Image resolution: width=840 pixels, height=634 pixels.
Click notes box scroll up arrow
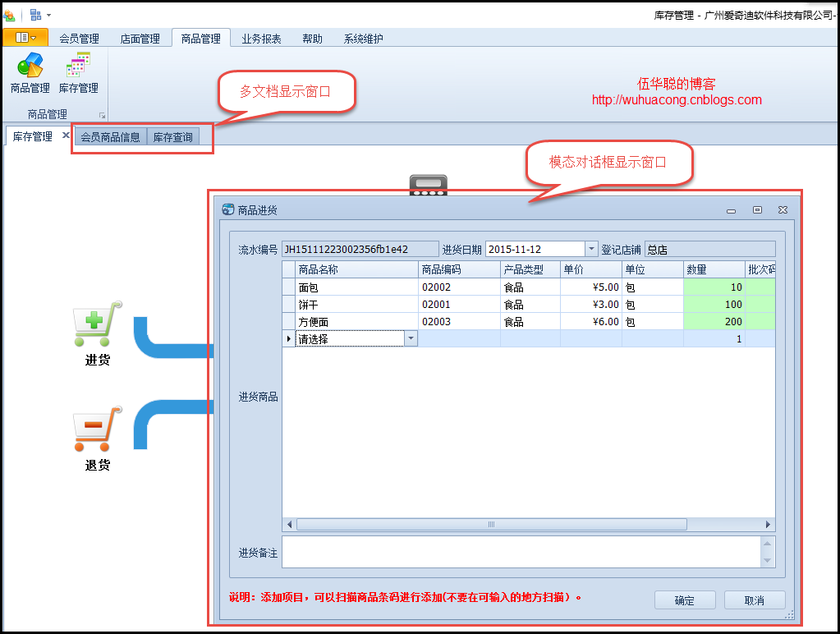767,544
